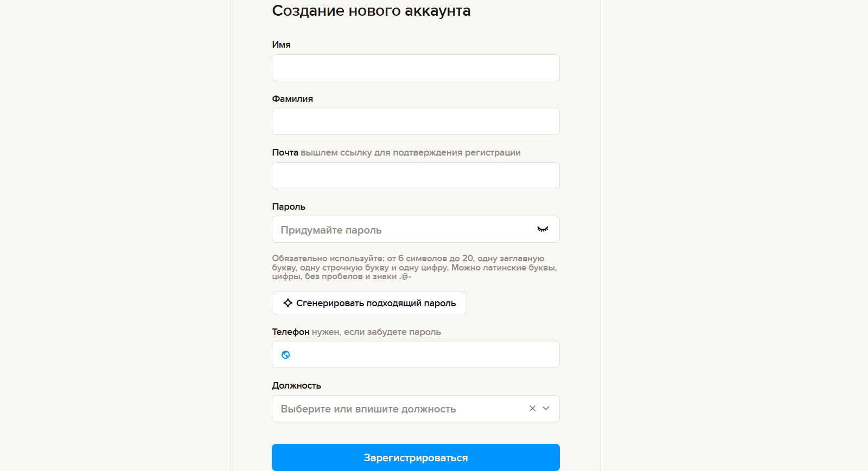Screen dimensions: 868x471
Task: Click the Пароль field label
Action: (x=289, y=207)
